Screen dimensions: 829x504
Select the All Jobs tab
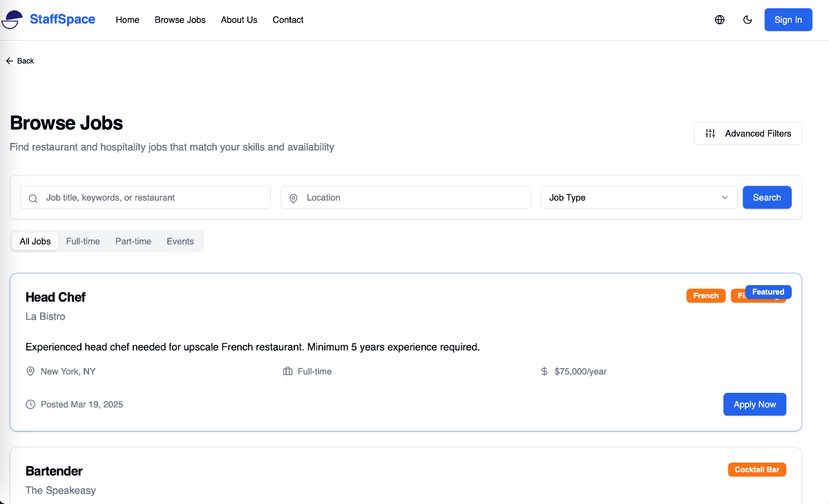point(35,242)
